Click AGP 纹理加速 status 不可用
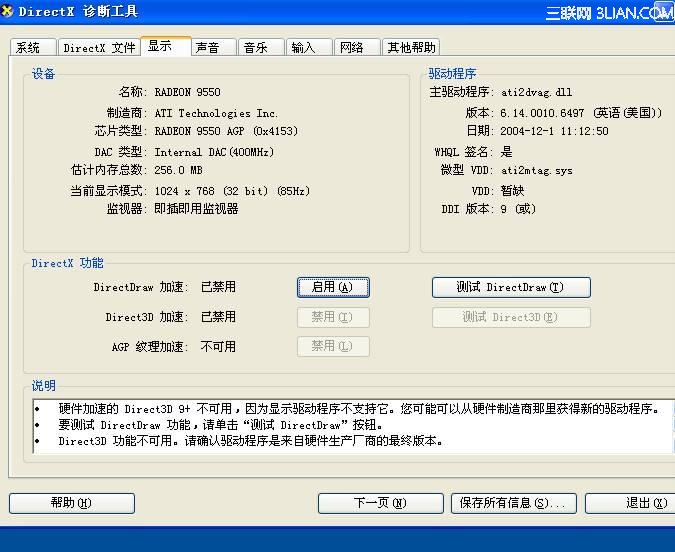Viewport: 675px width, 552px height. click(218, 346)
